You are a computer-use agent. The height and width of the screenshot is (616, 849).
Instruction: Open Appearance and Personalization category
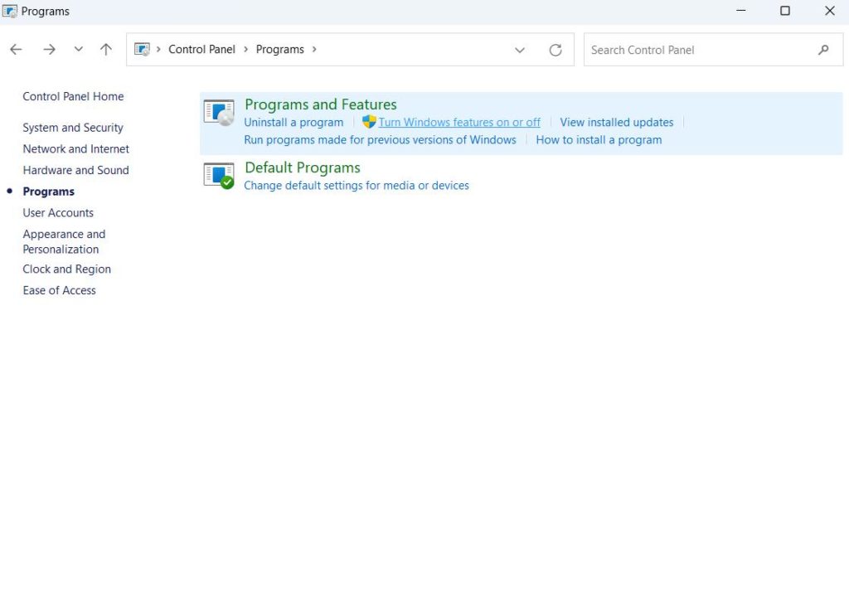64,241
